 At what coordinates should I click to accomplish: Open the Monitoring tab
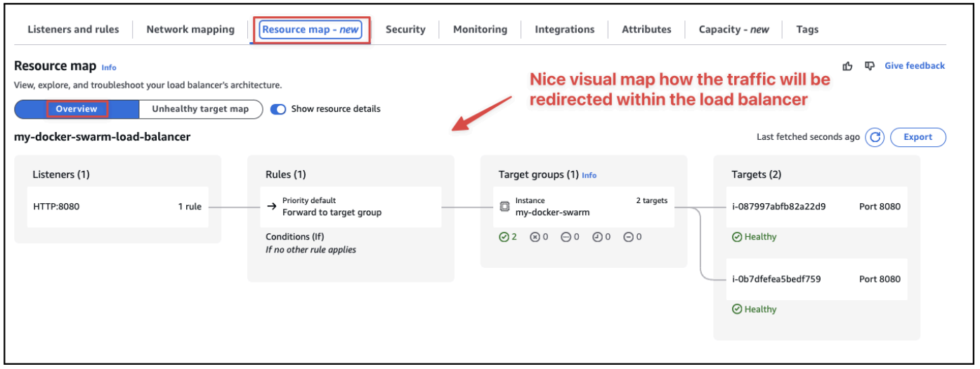coord(480,30)
